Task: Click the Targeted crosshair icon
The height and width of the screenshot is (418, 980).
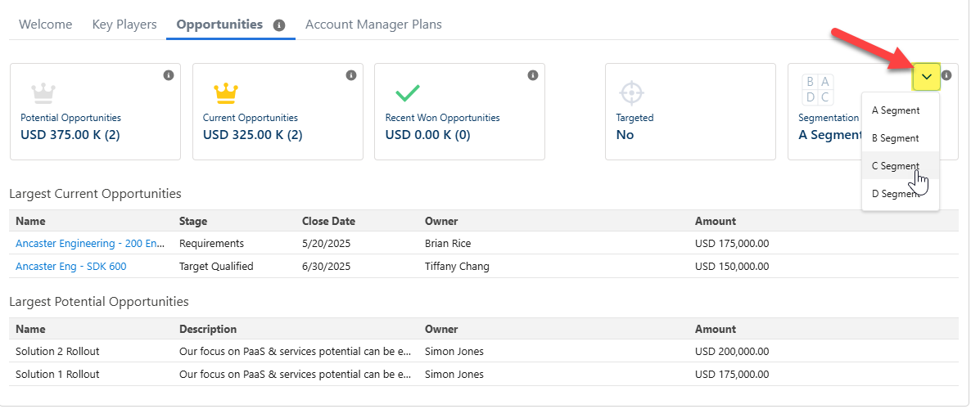Action: coord(632,91)
